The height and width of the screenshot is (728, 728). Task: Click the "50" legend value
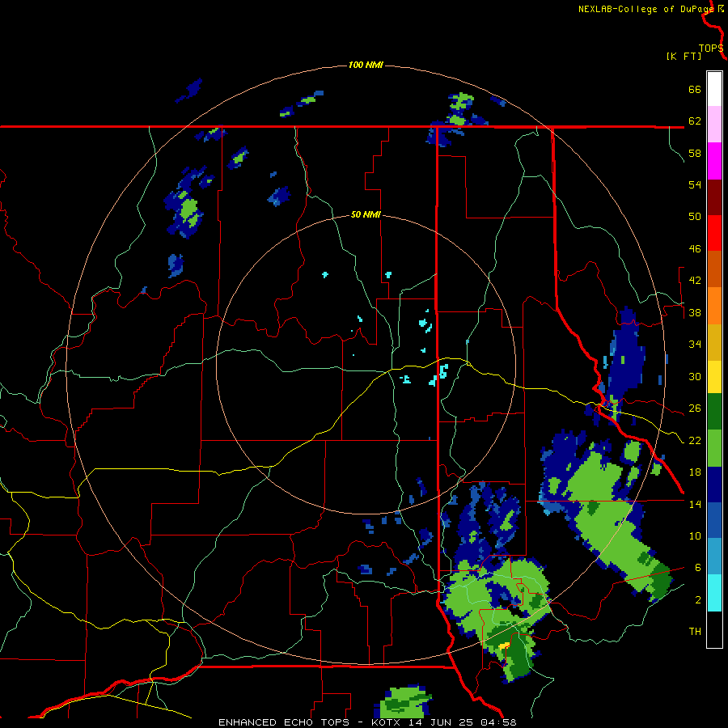click(695, 217)
